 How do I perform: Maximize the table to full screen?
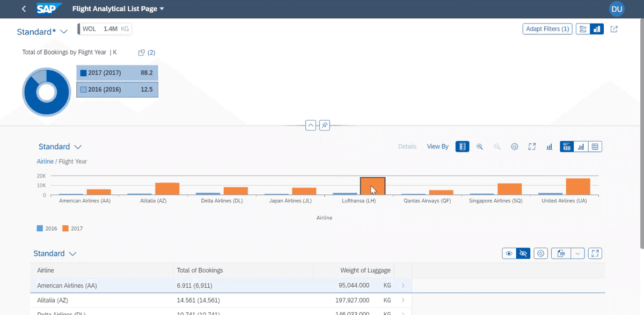(595, 253)
